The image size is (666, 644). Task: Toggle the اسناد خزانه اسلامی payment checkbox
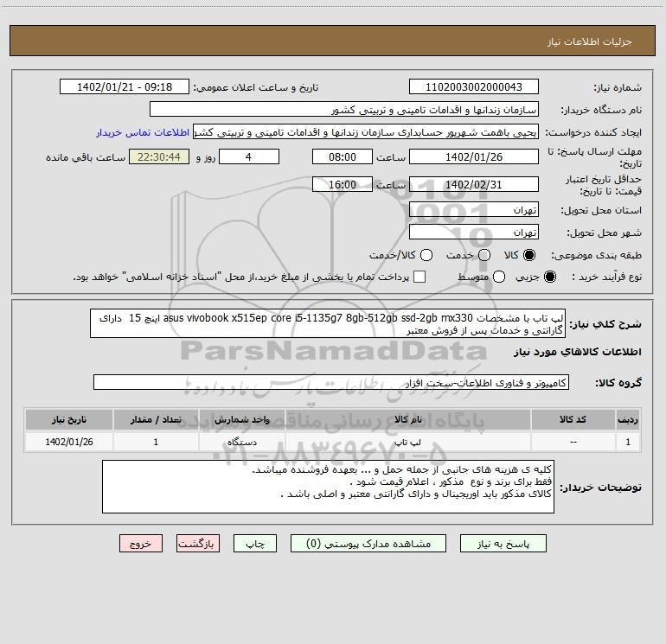(419, 277)
